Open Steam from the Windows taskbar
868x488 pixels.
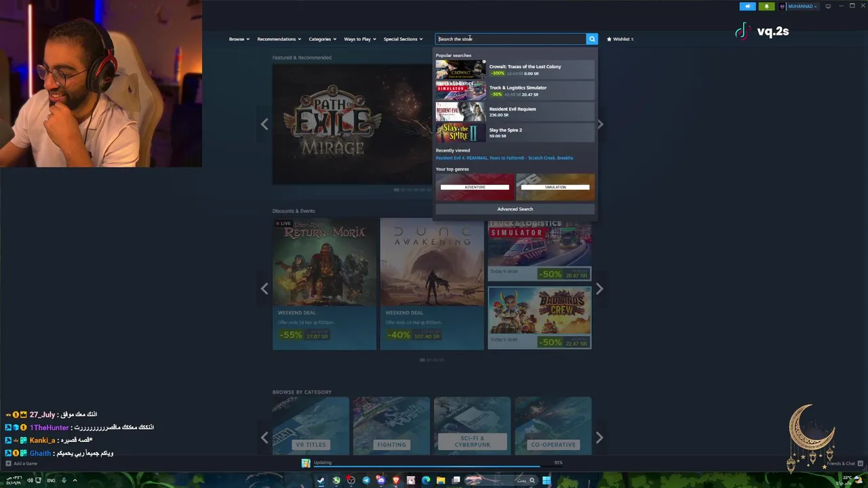point(321,481)
